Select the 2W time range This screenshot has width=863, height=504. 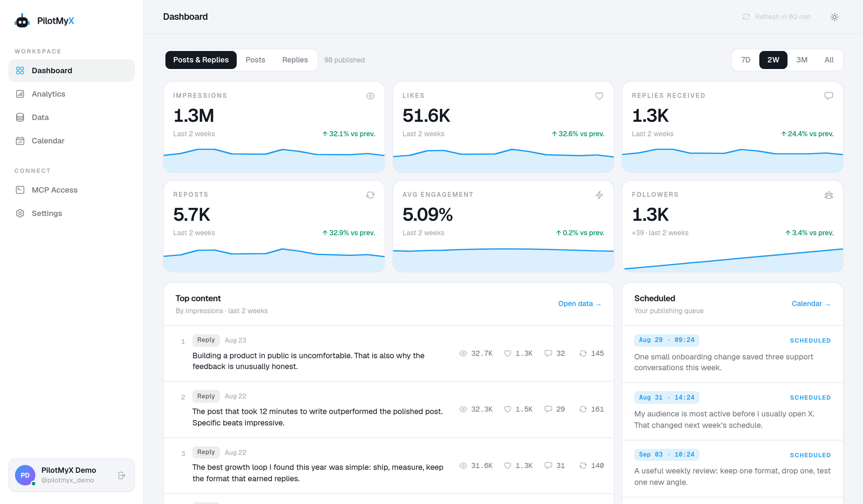pos(773,60)
